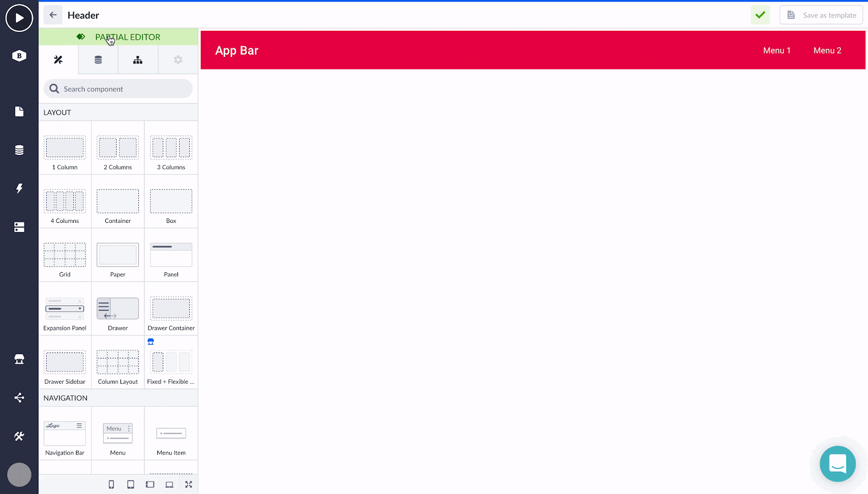The height and width of the screenshot is (494, 868).
Task: Switch to mobile phone preview size
Action: (111, 484)
